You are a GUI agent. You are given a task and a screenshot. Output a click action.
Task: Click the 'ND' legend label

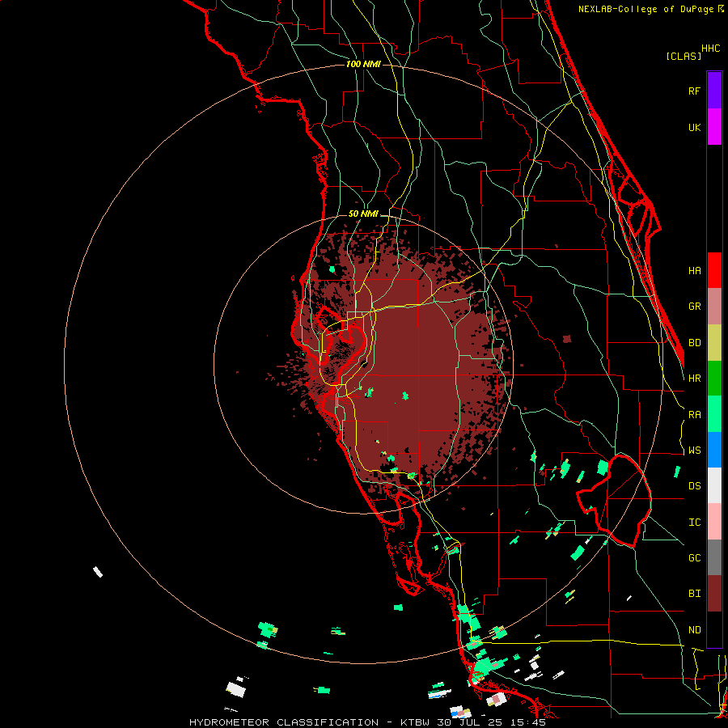pyautogui.click(x=694, y=630)
